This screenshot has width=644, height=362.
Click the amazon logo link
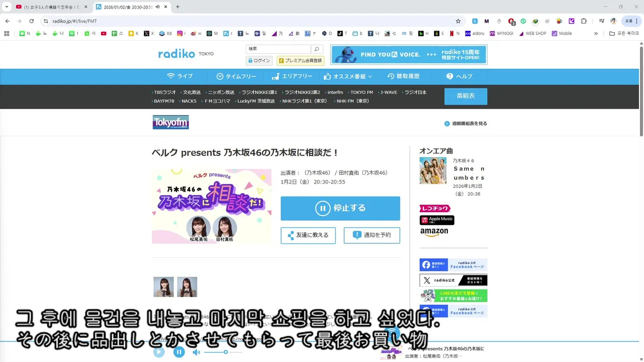(x=434, y=232)
